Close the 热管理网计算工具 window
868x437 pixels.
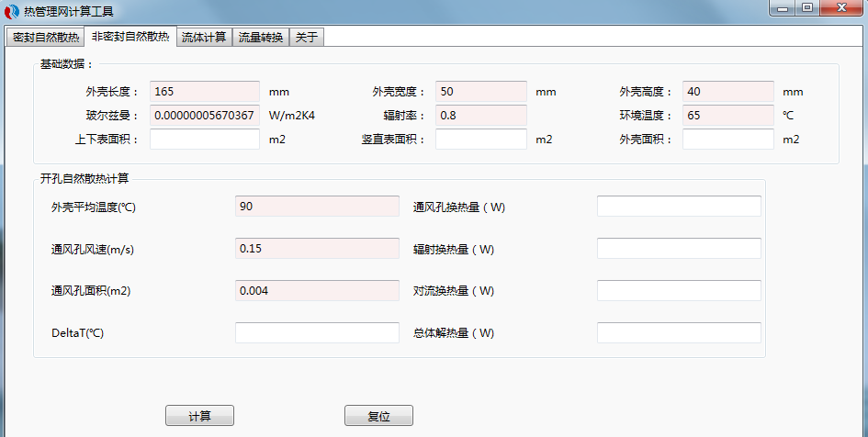tap(842, 7)
